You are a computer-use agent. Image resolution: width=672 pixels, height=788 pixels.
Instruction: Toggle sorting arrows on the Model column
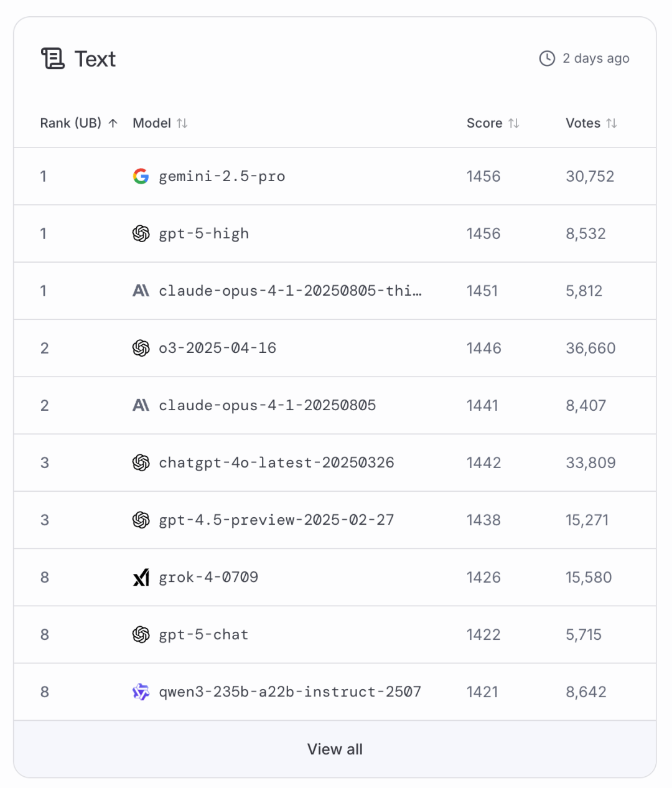182,123
